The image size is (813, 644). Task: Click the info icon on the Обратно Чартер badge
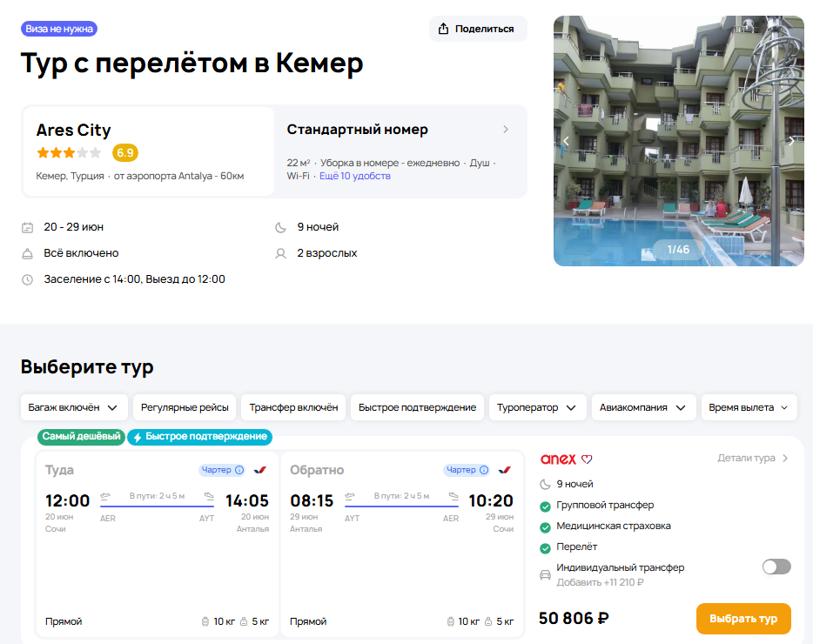[x=484, y=470]
